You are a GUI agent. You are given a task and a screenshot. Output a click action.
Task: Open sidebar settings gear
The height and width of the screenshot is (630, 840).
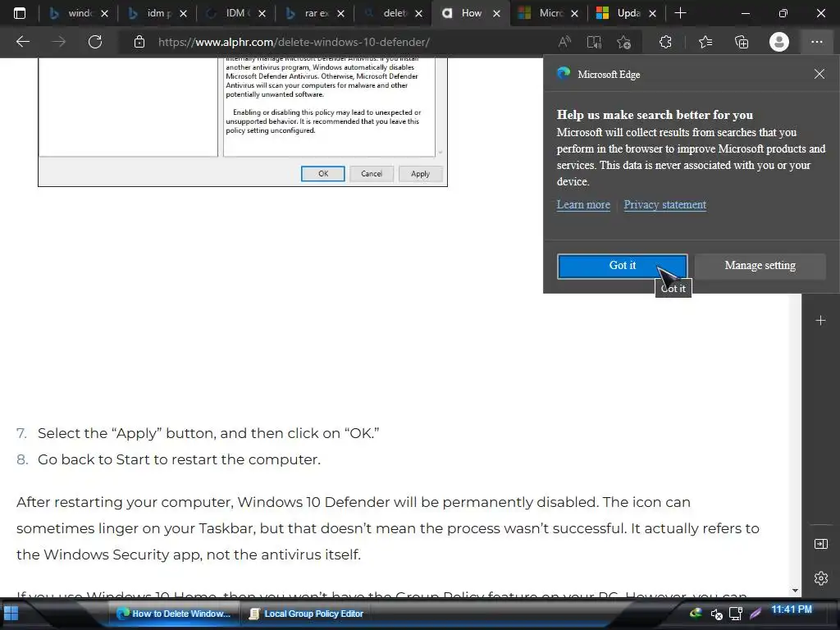click(x=820, y=578)
